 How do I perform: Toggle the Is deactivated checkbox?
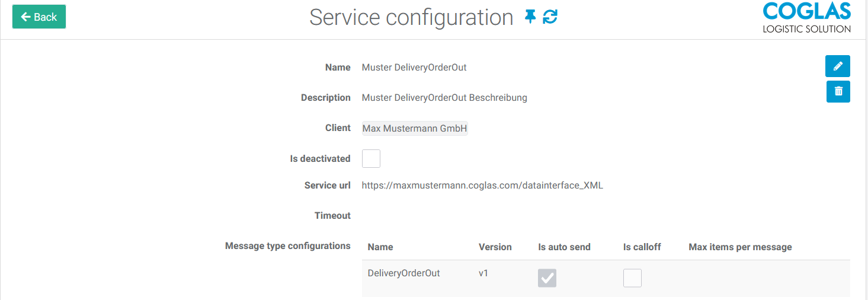[371, 158]
